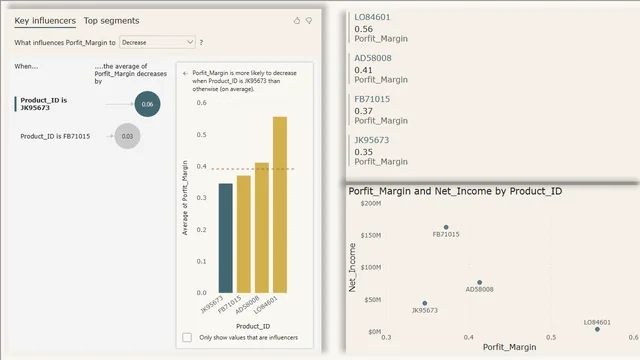Click the tall LO84601 bar
The image size is (640, 360).
tap(280, 204)
